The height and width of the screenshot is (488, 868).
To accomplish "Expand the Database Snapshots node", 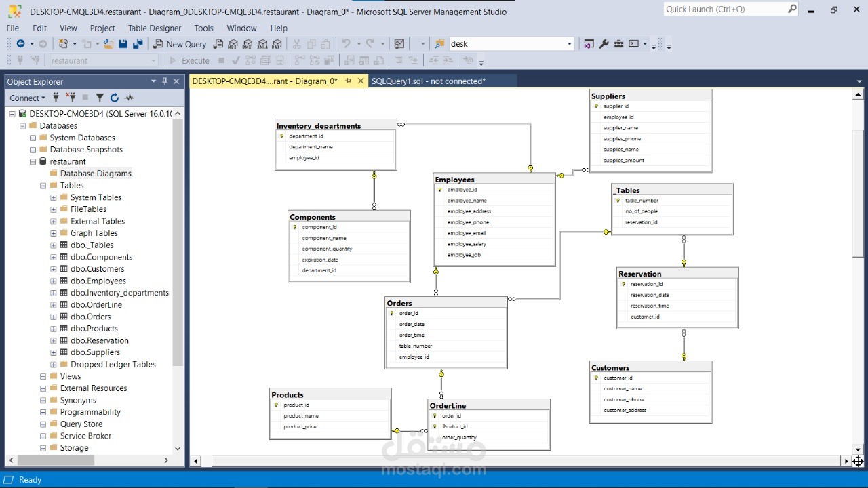I will tap(33, 150).
